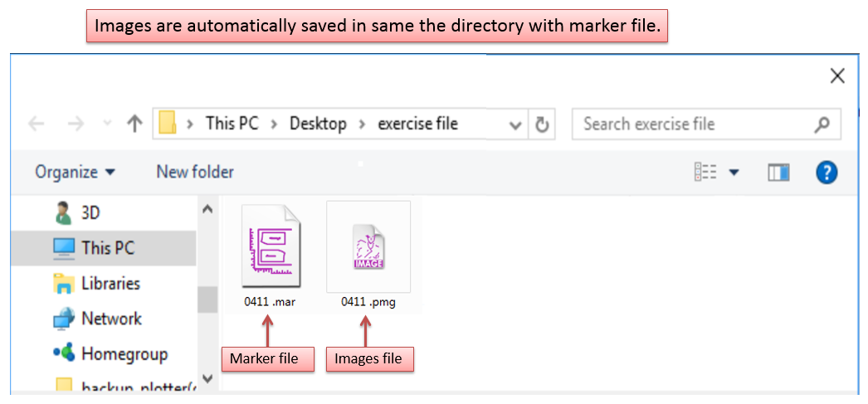Go up one folder level
Image resolution: width=868 pixels, height=404 pixels.
(x=134, y=124)
